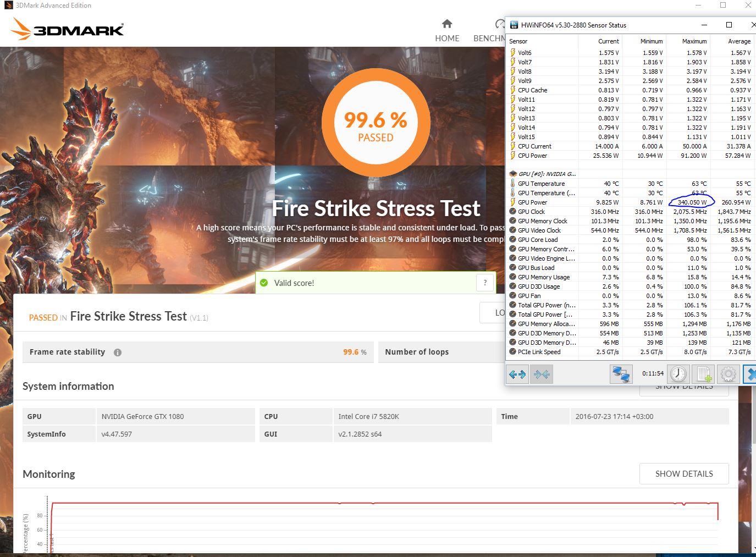Viewport: 756px width, 557px height.
Task: Click SHOW DETAILS in the Monitoring section
Action: 684,473
